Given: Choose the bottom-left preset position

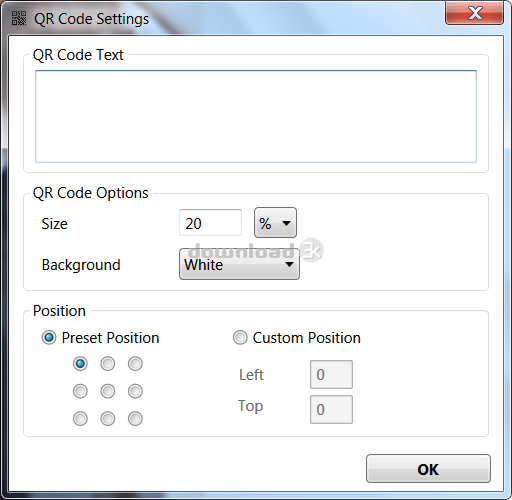Looking at the screenshot, I should point(80,419).
